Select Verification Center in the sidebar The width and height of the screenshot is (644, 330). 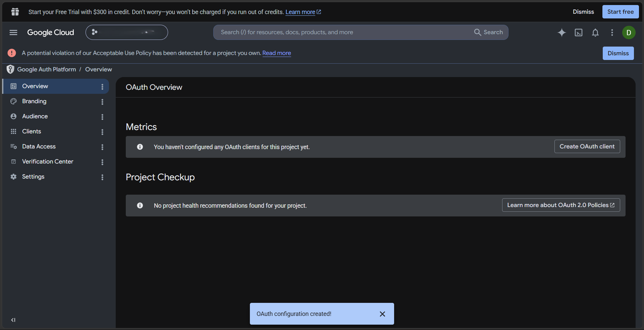pyautogui.click(x=56, y=161)
